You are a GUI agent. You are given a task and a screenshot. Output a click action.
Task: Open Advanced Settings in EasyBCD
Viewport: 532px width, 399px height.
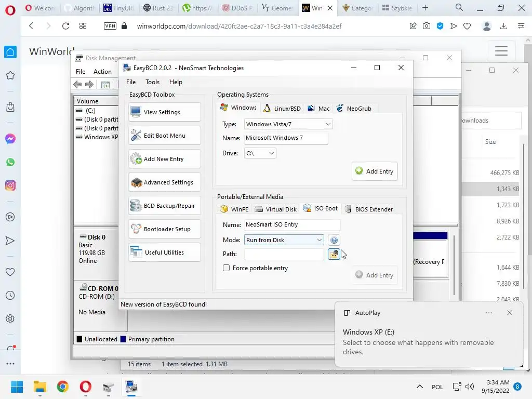pyautogui.click(x=165, y=182)
